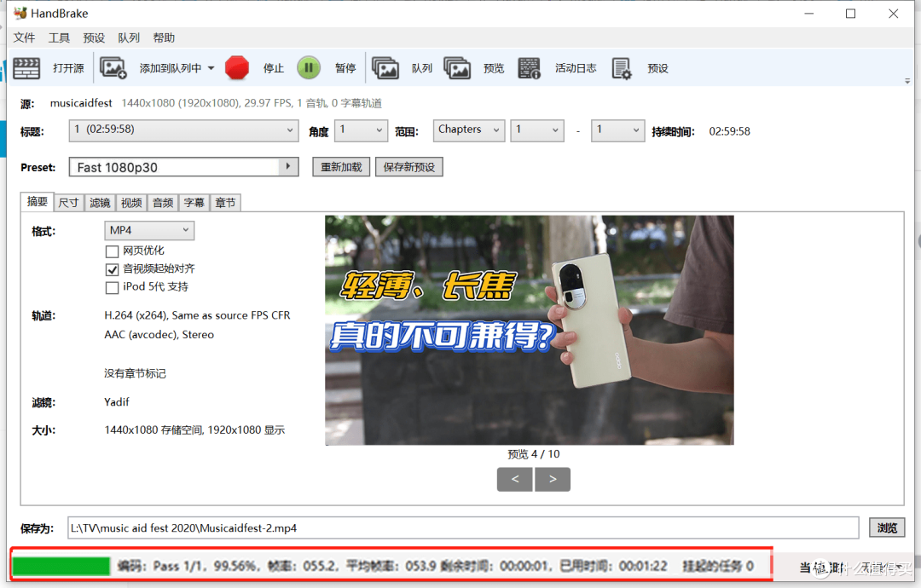Click the source name musicaidfest

tap(81, 103)
